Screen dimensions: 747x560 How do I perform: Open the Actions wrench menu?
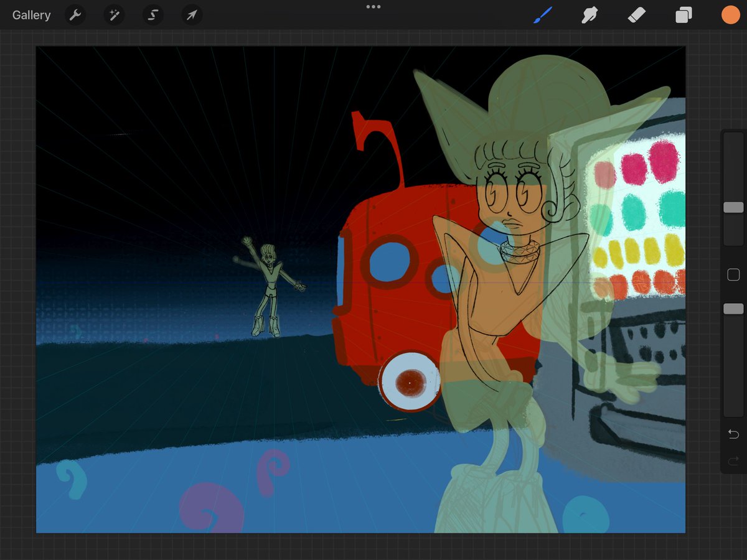coord(75,15)
